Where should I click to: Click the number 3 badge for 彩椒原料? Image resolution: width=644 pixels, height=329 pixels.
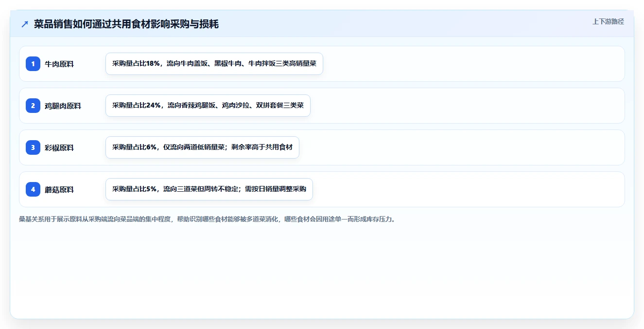(x=33, y=147)
